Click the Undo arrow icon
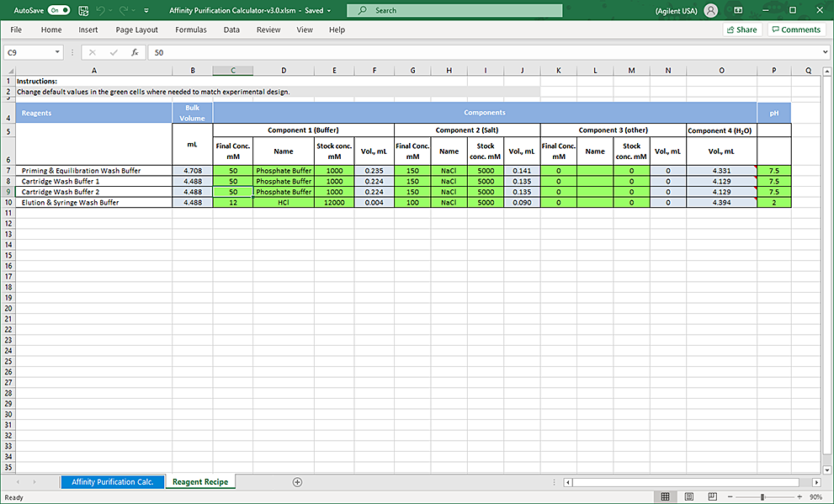 (x=100, y=10)
